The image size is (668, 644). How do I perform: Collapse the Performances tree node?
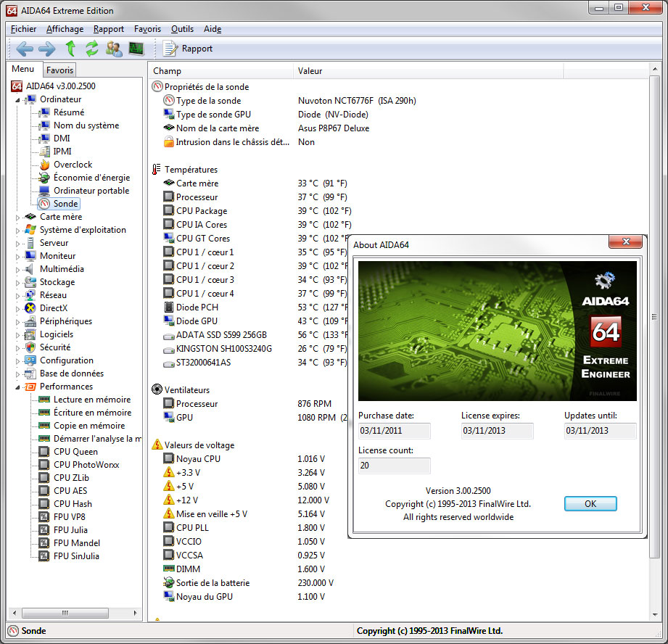[x=18, y=387]
